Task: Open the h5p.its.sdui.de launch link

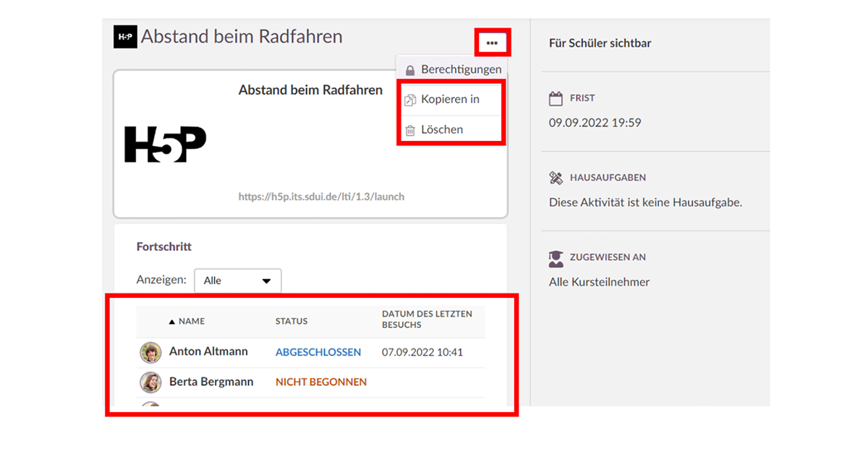Action: pos(321,197)
